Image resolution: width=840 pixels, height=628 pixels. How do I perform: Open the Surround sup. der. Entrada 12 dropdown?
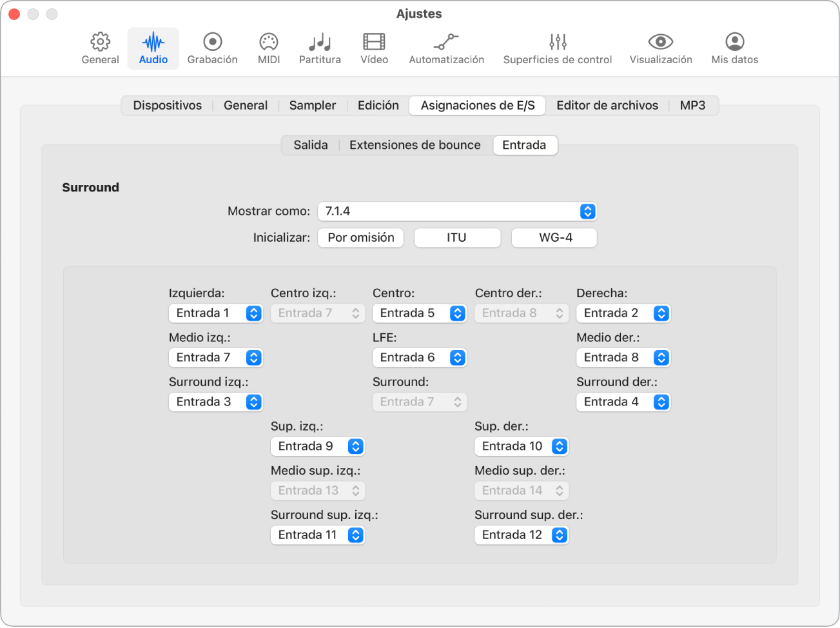(522, 535)
